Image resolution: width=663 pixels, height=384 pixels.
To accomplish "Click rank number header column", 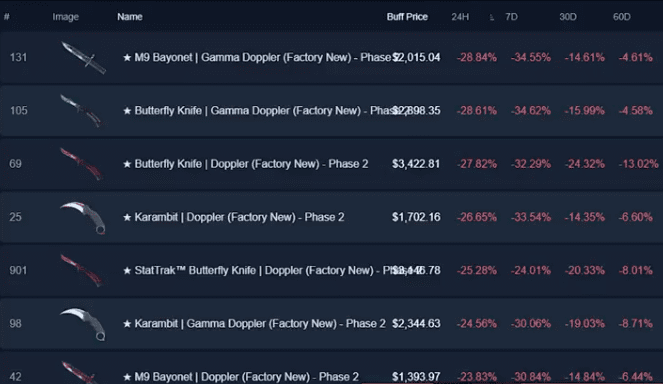I will (7, 17).
